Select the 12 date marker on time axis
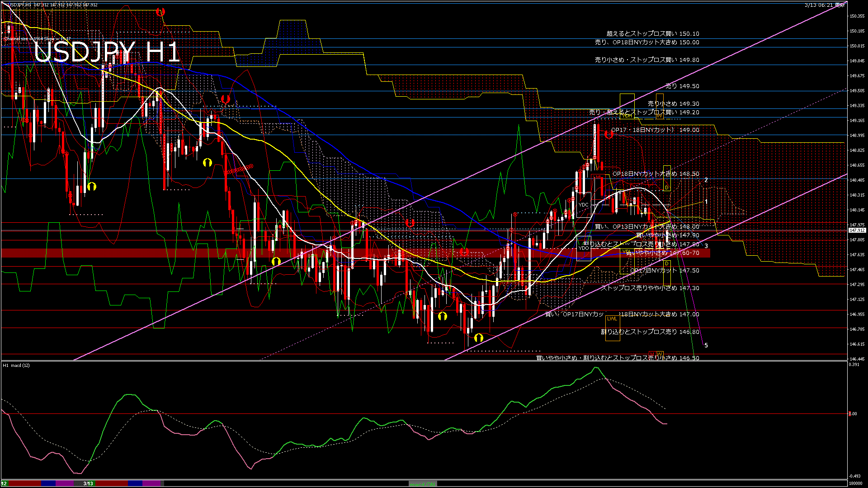Screen dimensions: 868x488 [4, 483]
